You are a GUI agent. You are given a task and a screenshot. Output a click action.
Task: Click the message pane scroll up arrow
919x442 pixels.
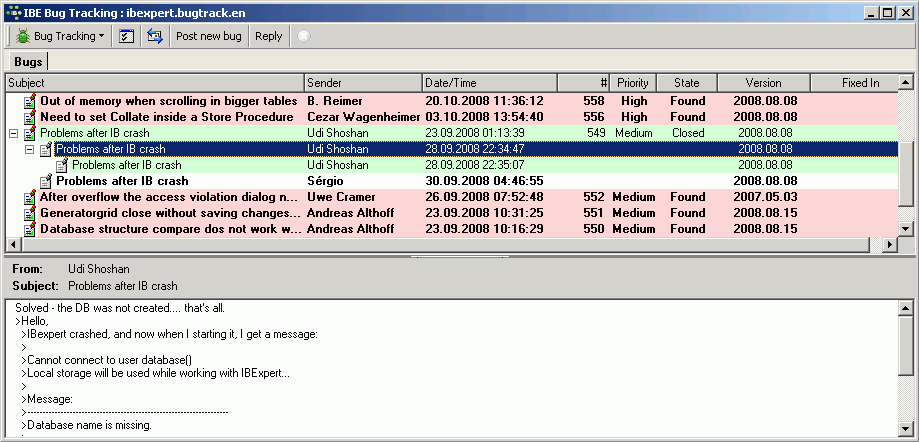click(906, 308)
